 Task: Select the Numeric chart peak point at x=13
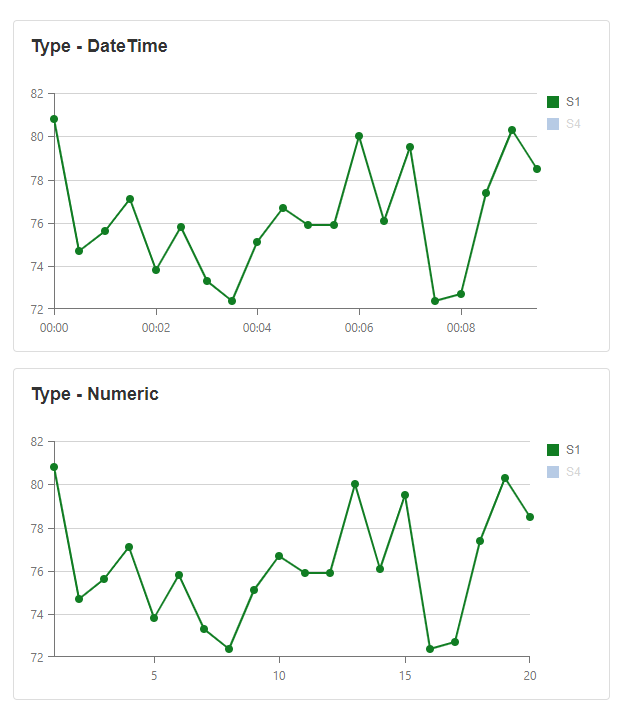point(355,484)
